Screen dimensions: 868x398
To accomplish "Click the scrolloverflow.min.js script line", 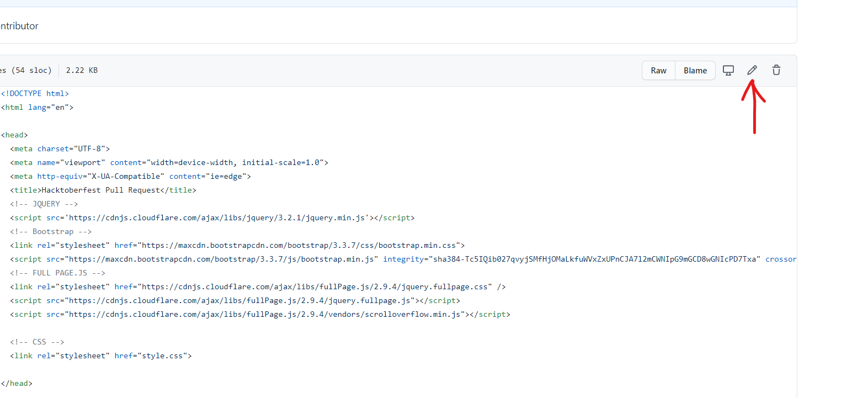I will [x=260, y=315].
